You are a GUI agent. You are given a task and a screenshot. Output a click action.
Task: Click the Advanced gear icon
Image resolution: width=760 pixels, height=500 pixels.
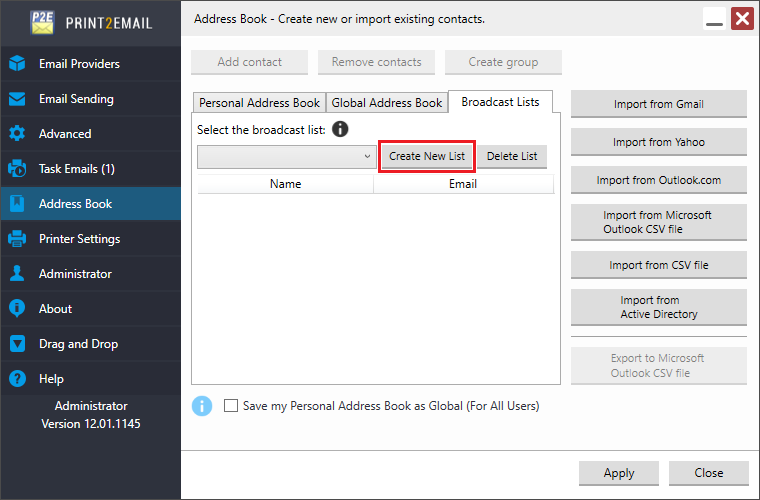[x=17, y=134]
